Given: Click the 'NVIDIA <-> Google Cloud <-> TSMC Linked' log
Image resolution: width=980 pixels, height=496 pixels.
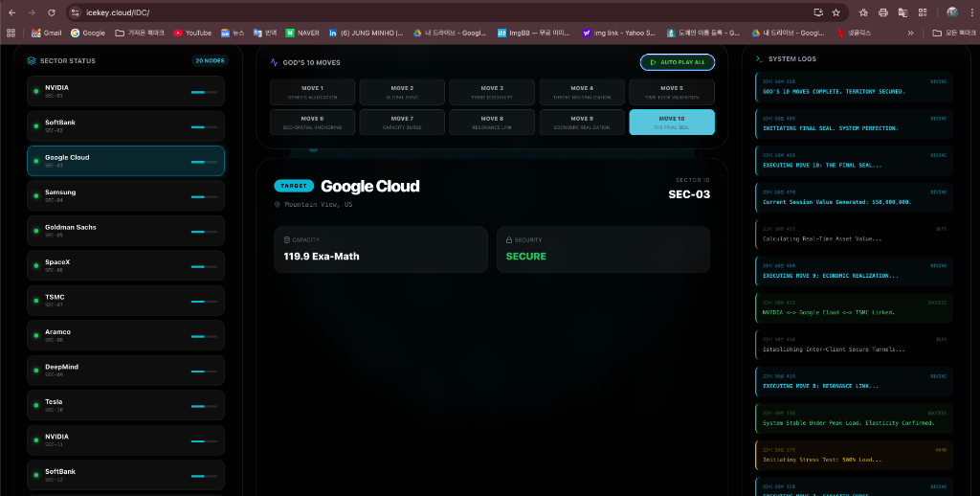Looking at the screenshot, I should (854, 307).
